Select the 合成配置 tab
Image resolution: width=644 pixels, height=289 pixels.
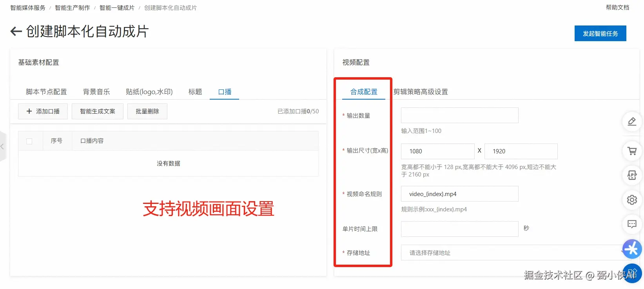[364, 92]
